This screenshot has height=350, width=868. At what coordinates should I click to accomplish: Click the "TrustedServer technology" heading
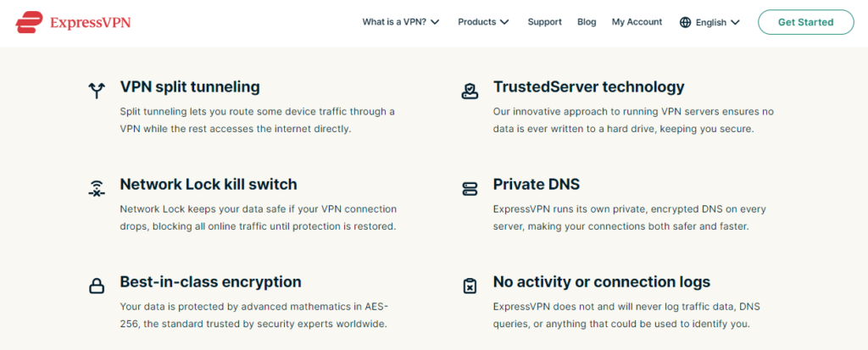(x=588, y=86)
